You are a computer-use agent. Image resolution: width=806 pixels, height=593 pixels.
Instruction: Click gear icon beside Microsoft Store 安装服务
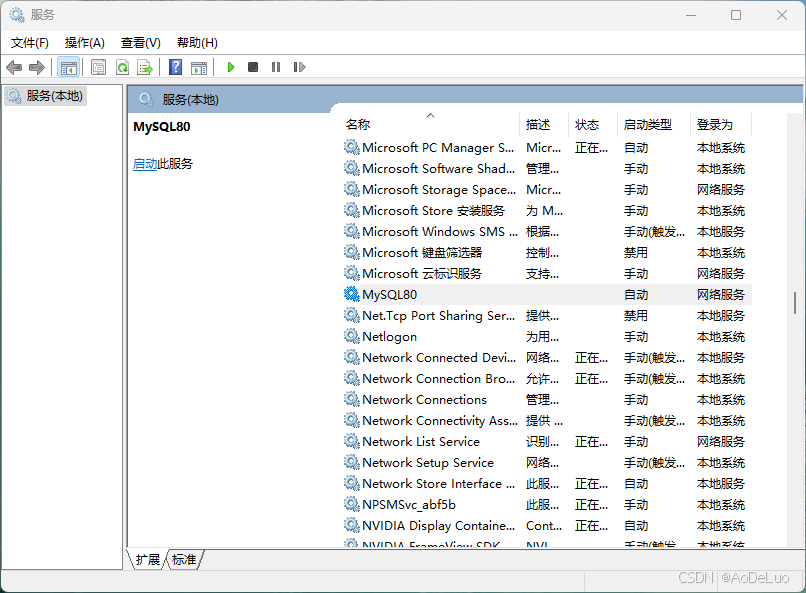tap(352, 210)
